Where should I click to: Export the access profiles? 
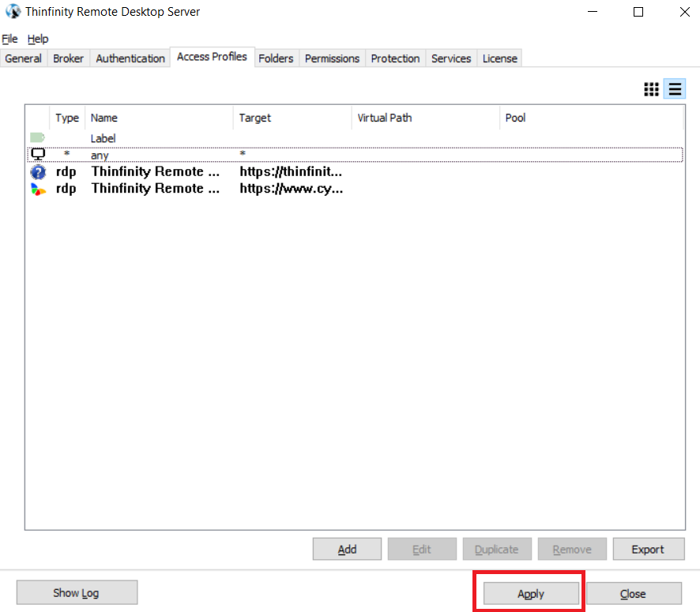(x=648, y=548)
